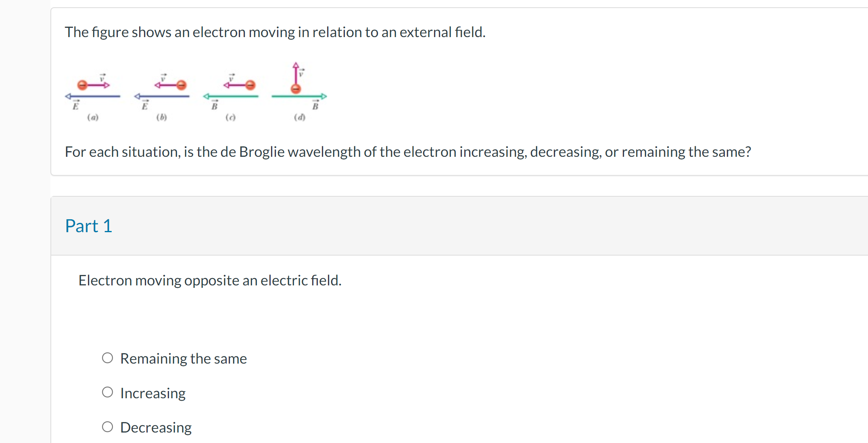Click the upward velocity arrow in diagram (d)
This screenshot has height=443, width=868.
pyautogui.click(x=296, y=73)
